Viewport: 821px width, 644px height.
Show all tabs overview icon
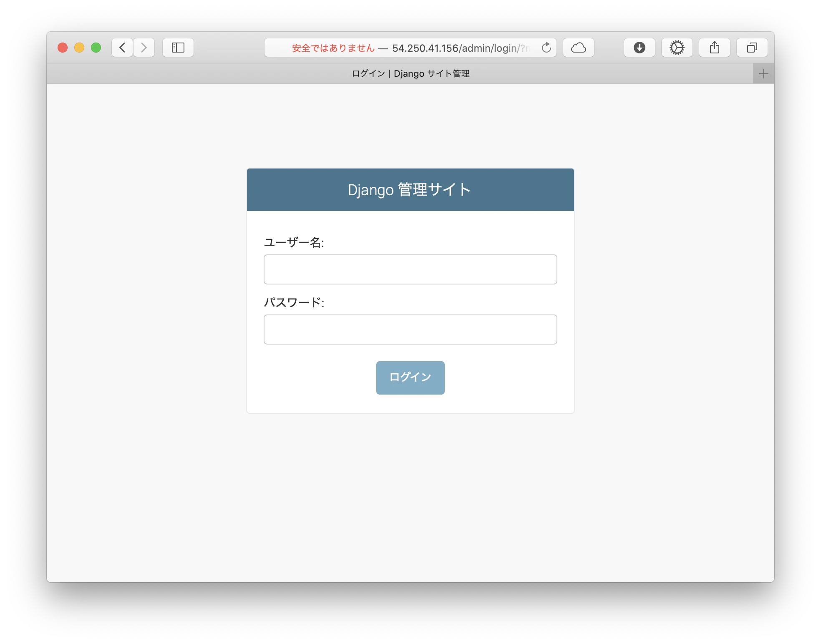[x=752, y=48]
